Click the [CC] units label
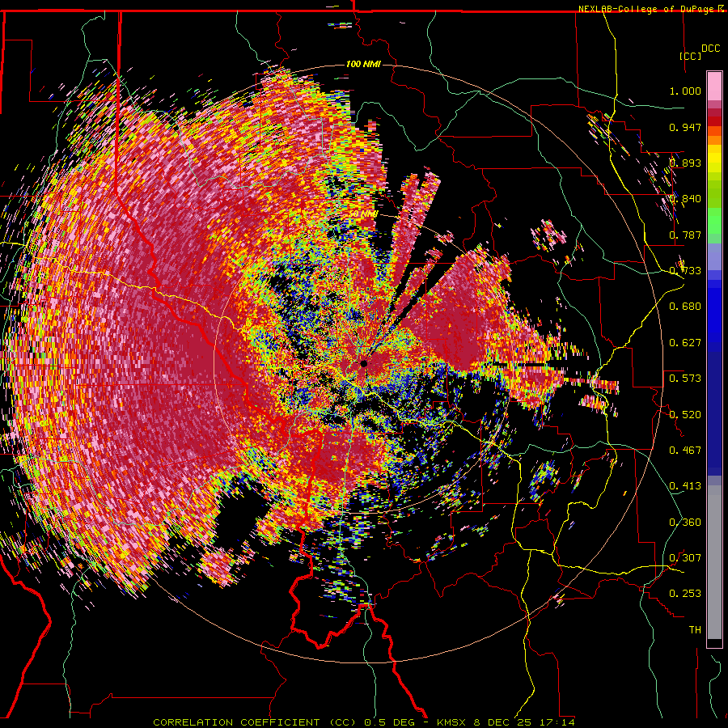 pyautogui.click(x=690, y=56)
